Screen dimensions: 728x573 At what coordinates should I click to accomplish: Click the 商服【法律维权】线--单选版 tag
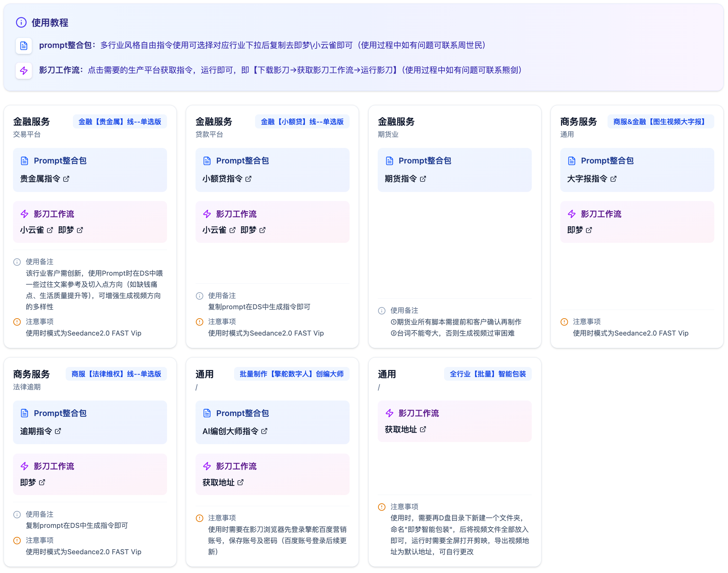[116, 374]
